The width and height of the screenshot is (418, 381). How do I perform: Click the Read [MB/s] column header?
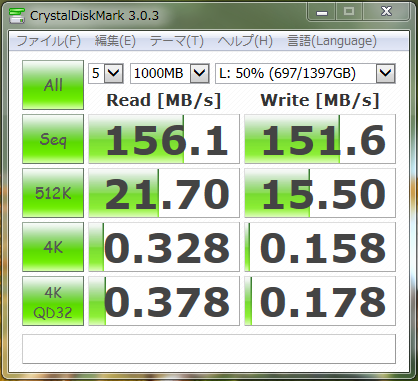pyautogui.click(x=164, y=100)
